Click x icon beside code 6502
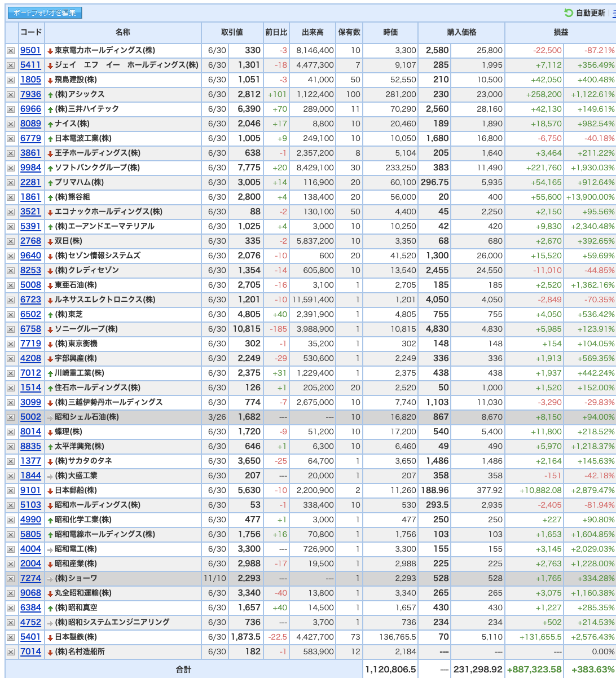Image resolution: width=616 pixels, height=678 pixels. 11,315
